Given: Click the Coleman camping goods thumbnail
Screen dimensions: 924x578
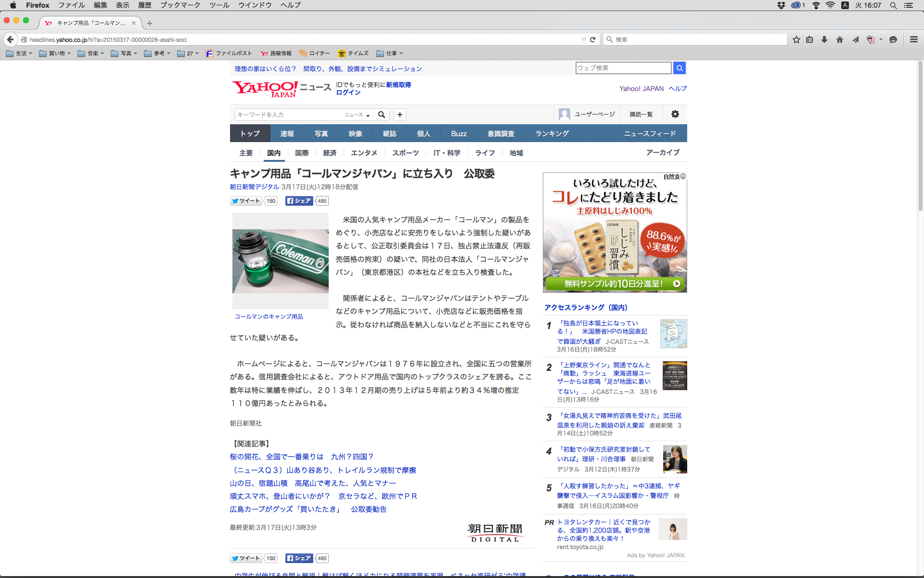Looking at the screenshot, I should pos(281,261).
